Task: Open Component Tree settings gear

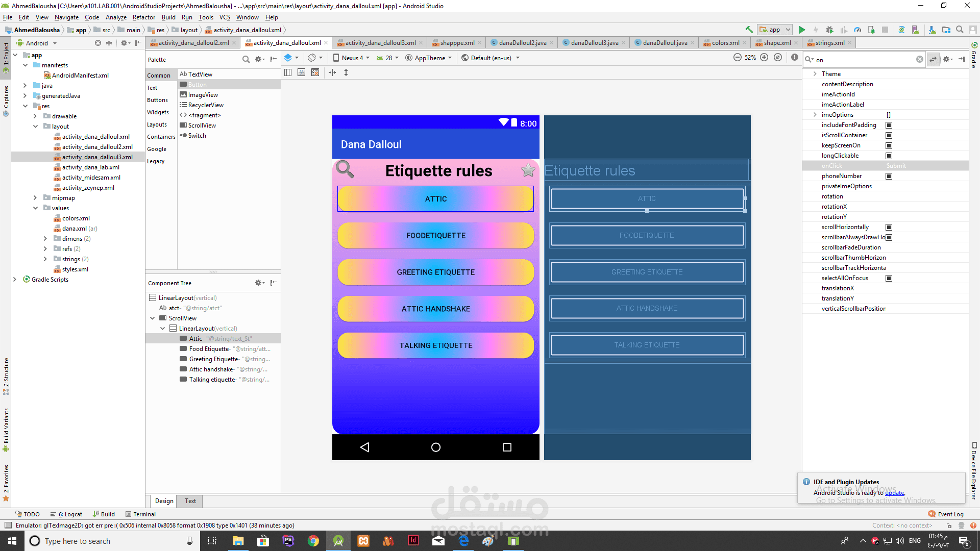Action: pos(259,283)
